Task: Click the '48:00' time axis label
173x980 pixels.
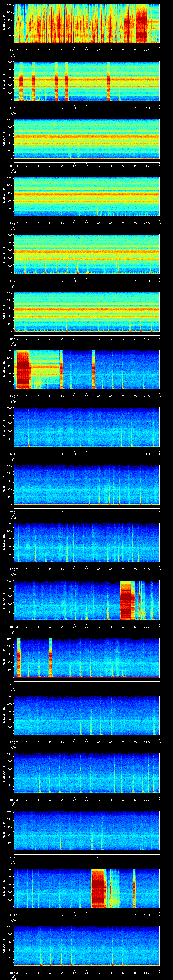Action: (147, 396)
